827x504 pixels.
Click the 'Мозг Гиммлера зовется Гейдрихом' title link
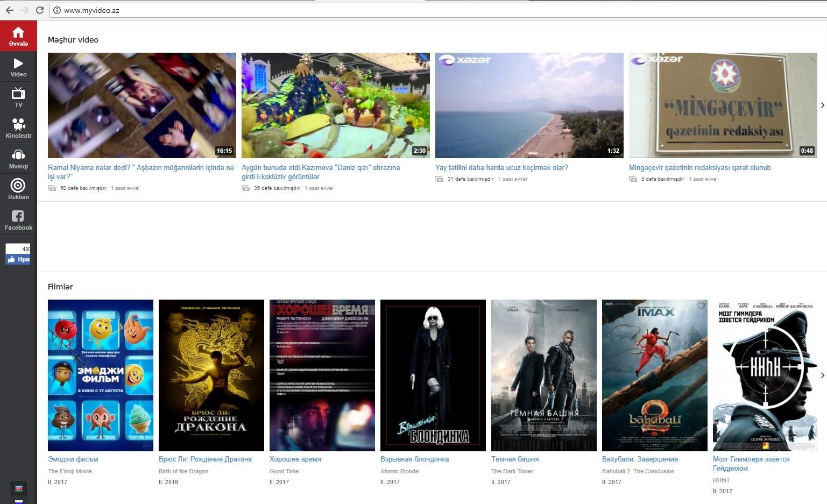(751, 464)
